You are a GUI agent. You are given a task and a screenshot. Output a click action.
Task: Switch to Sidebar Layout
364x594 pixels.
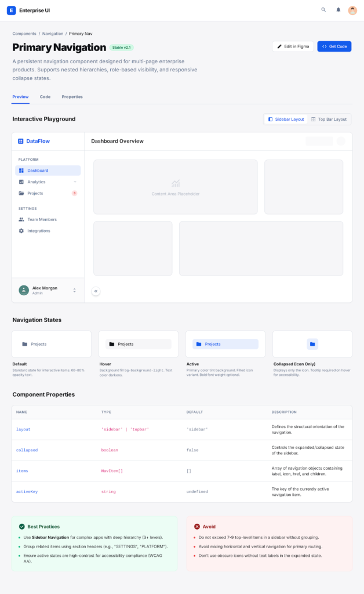(286, 119)
